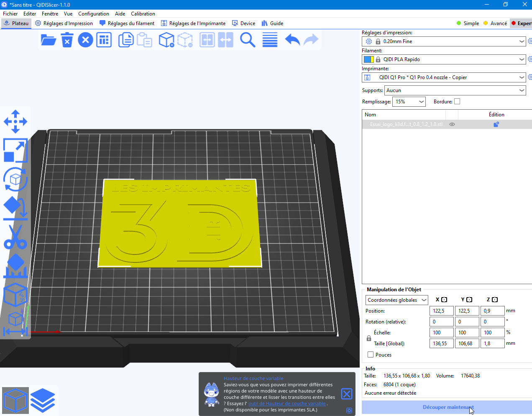This screenshot has height=416, width=532.
Task: Click the Undo arrow
Action: [292, 40]
